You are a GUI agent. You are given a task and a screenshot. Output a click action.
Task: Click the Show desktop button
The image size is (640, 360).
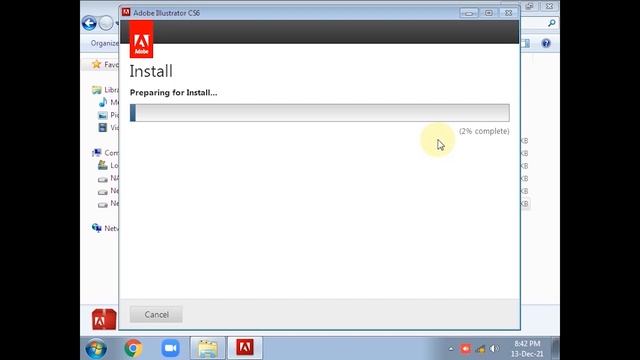(x=556, y=349)
